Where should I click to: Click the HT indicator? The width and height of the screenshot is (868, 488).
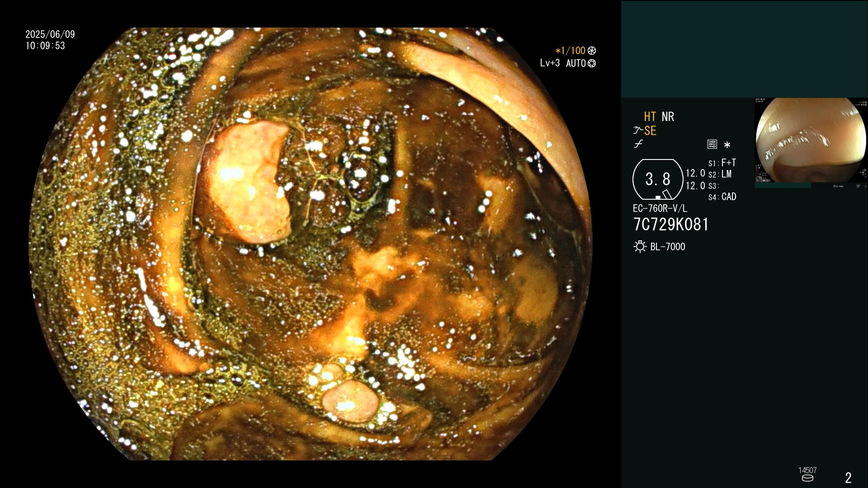click(x=650, y=117)
